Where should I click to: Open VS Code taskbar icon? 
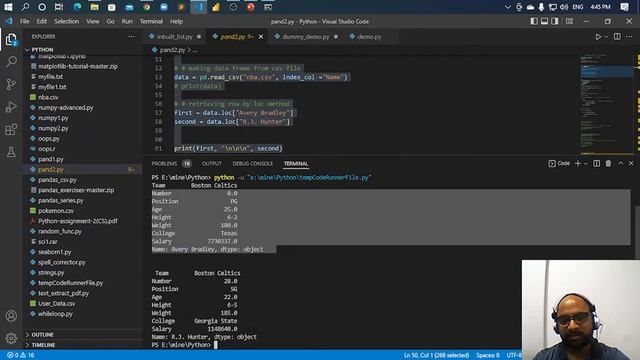pos(198,7)
